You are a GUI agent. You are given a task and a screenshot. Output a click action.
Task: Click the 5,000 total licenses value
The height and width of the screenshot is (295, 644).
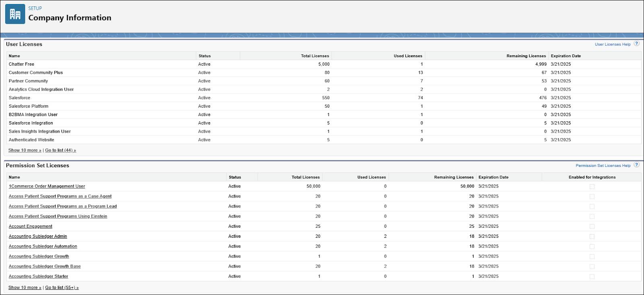point(324,64)
